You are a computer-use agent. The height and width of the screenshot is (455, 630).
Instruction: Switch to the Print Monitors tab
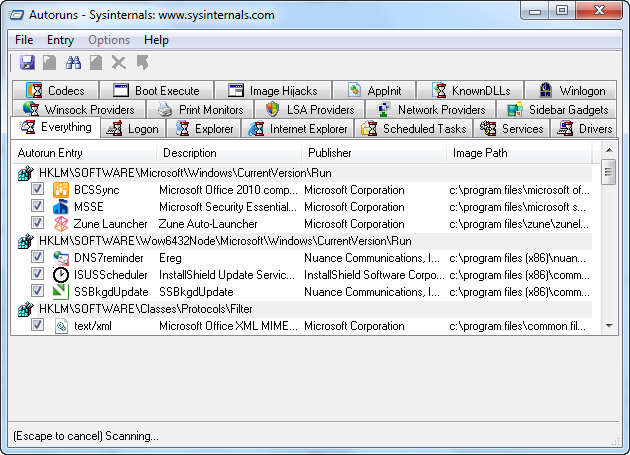(x=200, y=109)
